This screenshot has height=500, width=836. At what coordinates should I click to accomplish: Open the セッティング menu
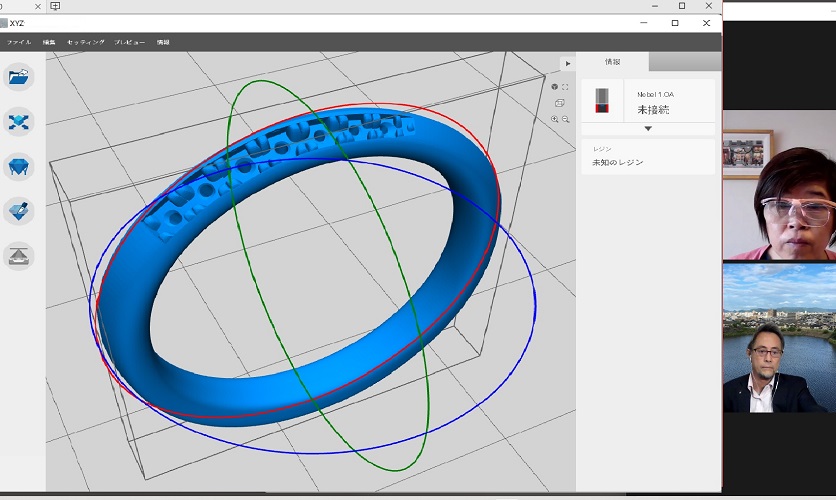pyautogui.click(x=85, y=43)
